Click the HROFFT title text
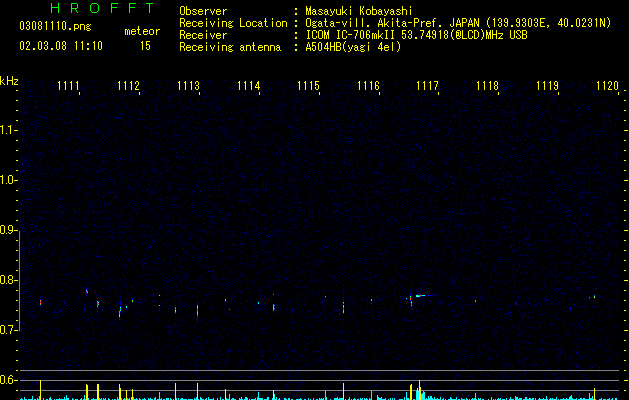The height and width of the screenshot is (400, 629). (102, 8)
